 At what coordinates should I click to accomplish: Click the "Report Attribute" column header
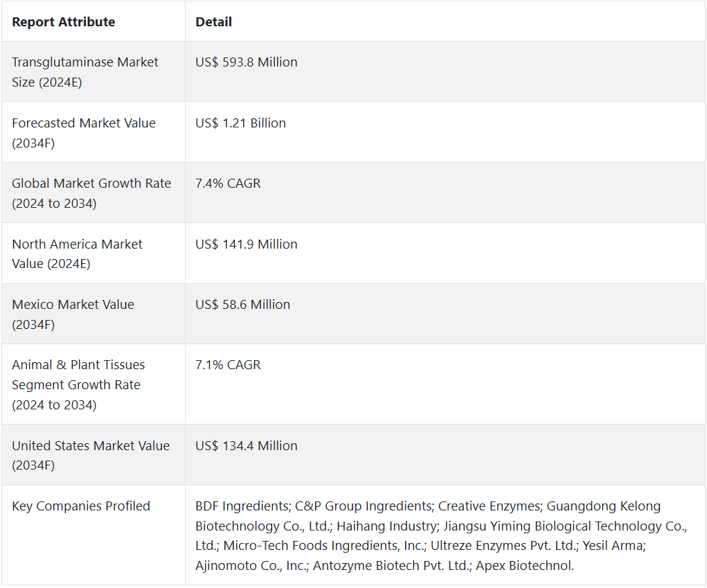pyautogui.click(x=64, y=22)
